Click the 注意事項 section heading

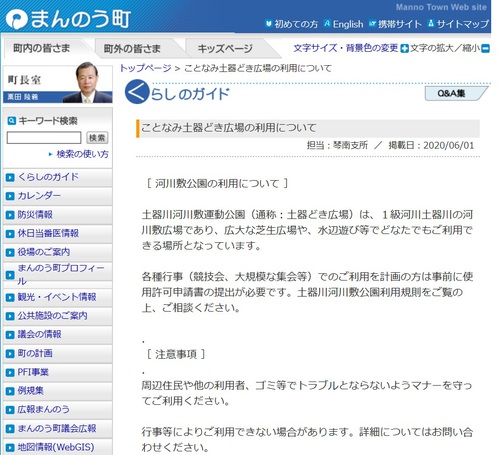176,354
